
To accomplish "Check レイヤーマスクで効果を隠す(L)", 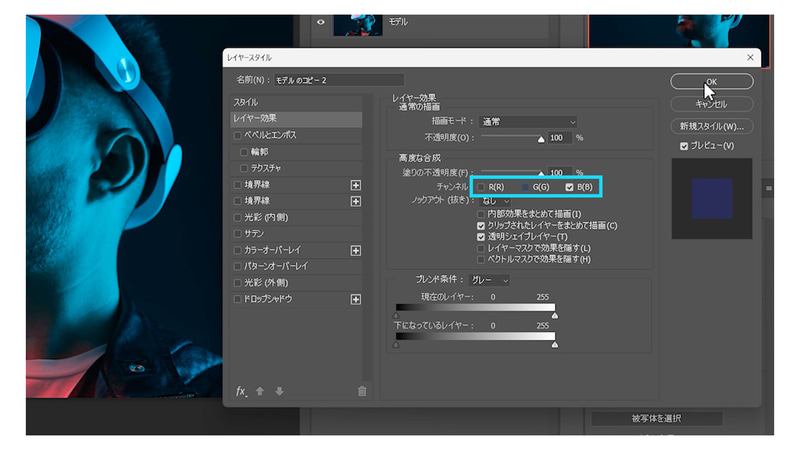I will 481,248.
